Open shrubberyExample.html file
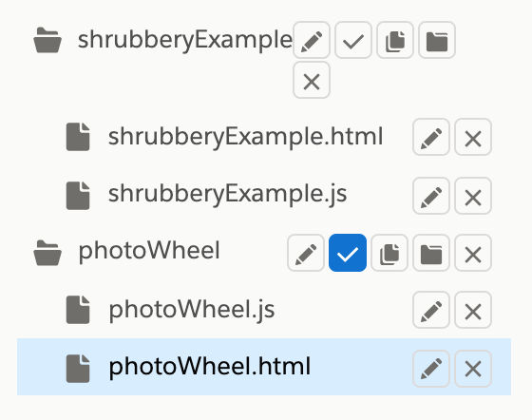This screenshot has height=420, width=532. click(245, 137)
